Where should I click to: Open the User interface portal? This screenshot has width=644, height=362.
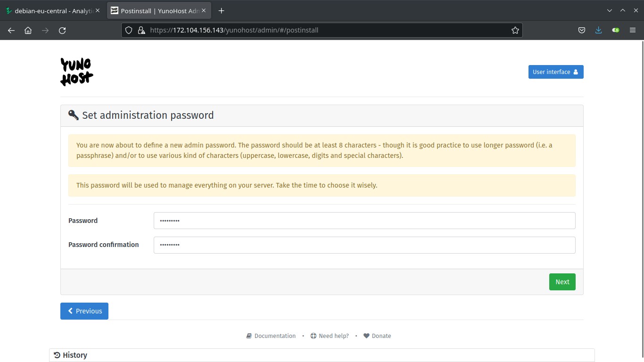pyautogui.click(x=555, y=72)
